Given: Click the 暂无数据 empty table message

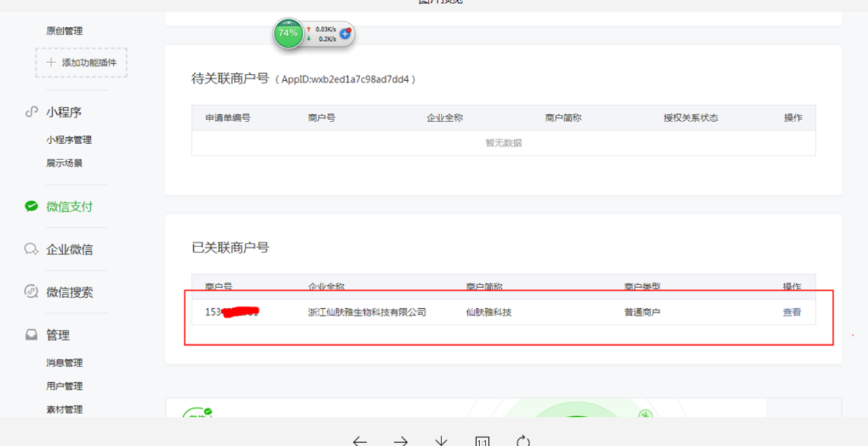Looking at the screenshot, I should pos(504,143).
